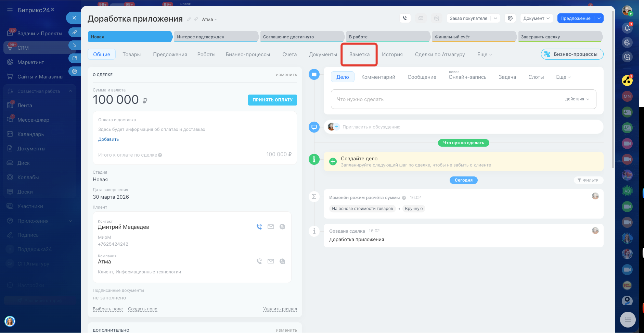644x333 pixels.
Task: Click the green plus icon by Создайте дело
Action: (333, 161)
